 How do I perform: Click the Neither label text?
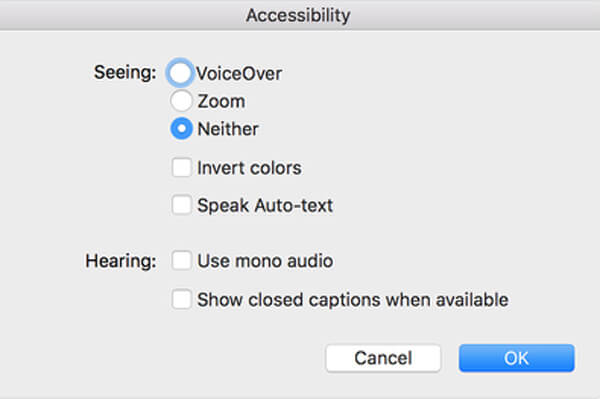pos(228,129)
